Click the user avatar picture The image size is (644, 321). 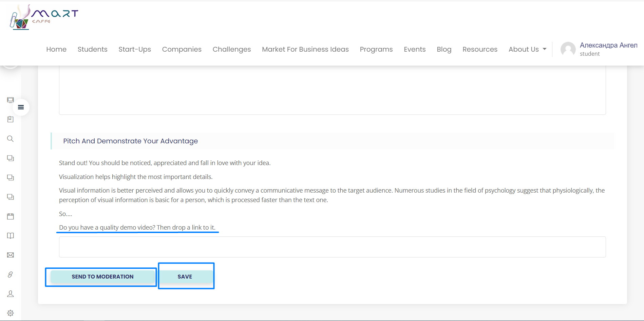coord(568,49)
